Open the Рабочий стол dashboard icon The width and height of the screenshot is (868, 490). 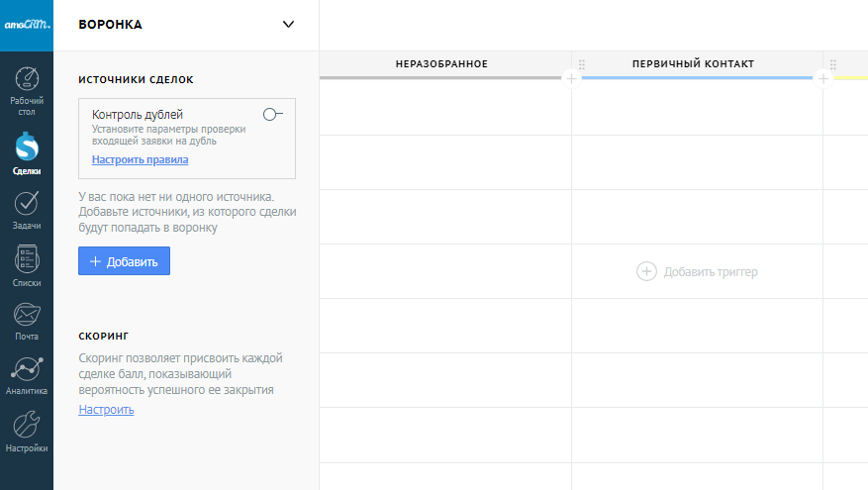point(27,89)
